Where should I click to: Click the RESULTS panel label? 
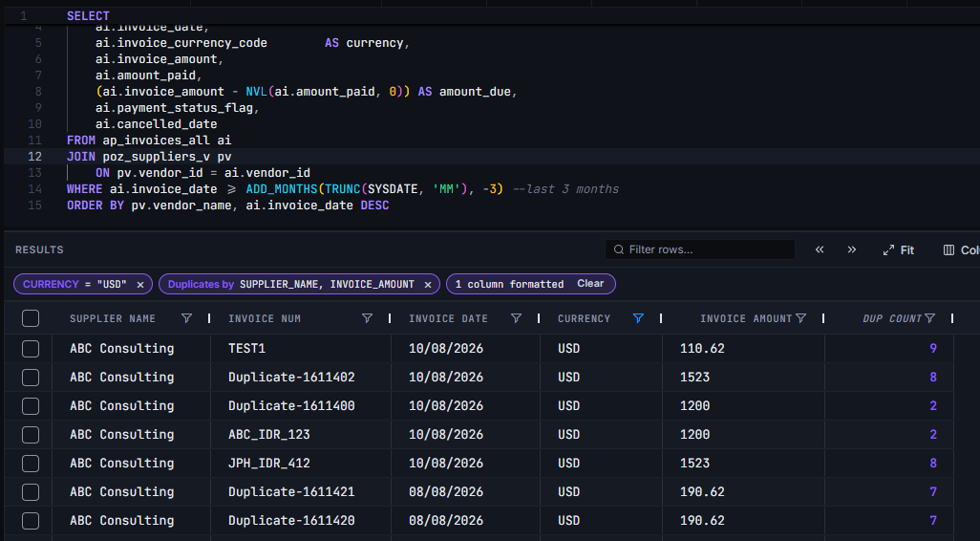(39, 249)
